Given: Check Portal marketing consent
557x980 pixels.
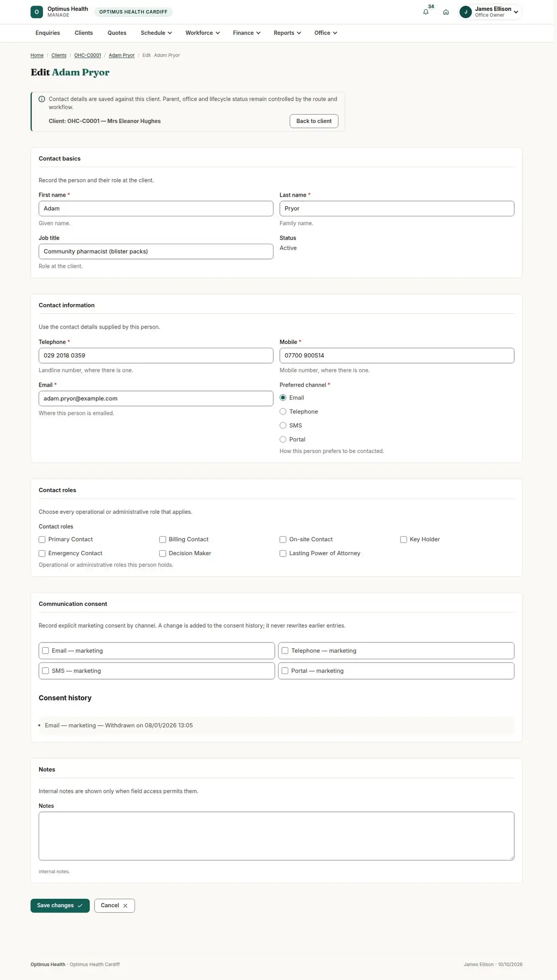Looking at the screenshot, I should [285, 671].
